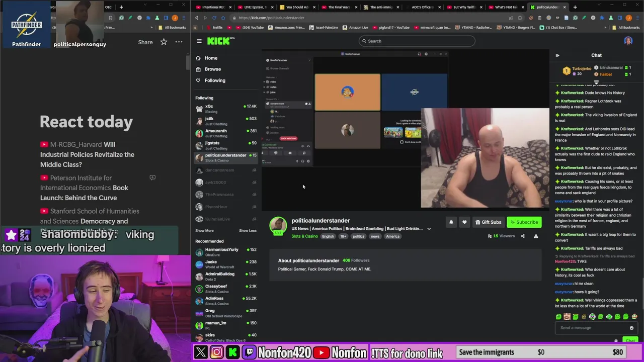
Task: Click the Kick Search box
Action: 417,41
